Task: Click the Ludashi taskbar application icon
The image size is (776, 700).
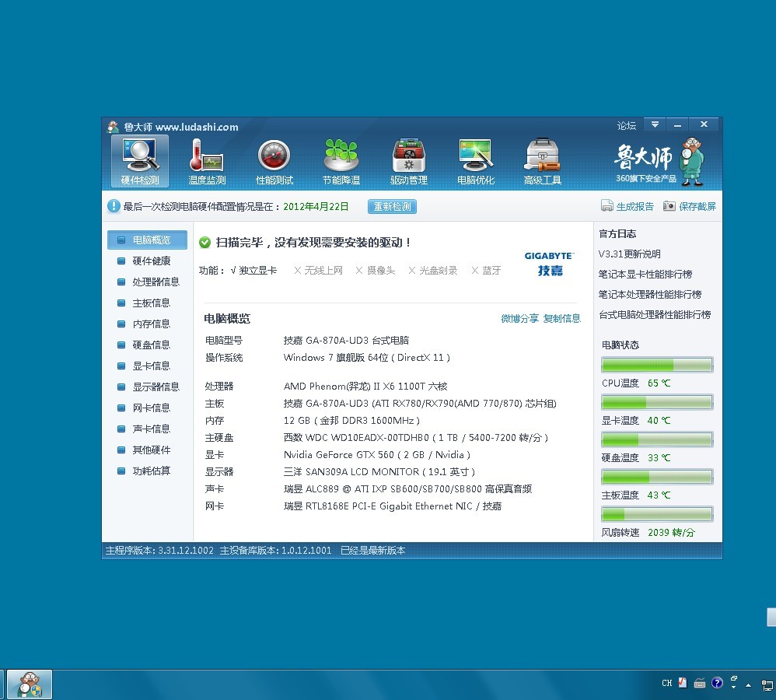Action: click(30, 684)
